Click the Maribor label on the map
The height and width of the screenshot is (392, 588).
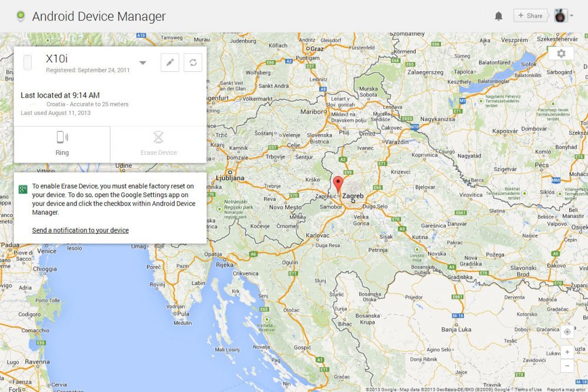click(x=311, y=111)
